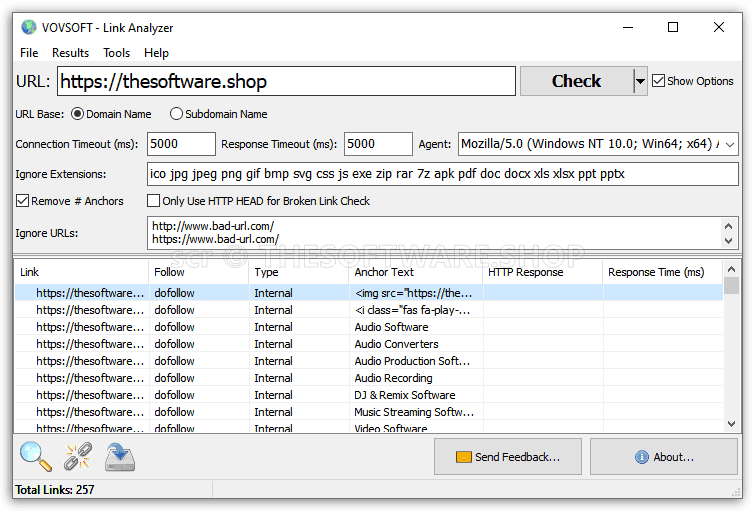This screenshot has width=755, height=511.
Task: Click the Check button
Action: [576, 81]
